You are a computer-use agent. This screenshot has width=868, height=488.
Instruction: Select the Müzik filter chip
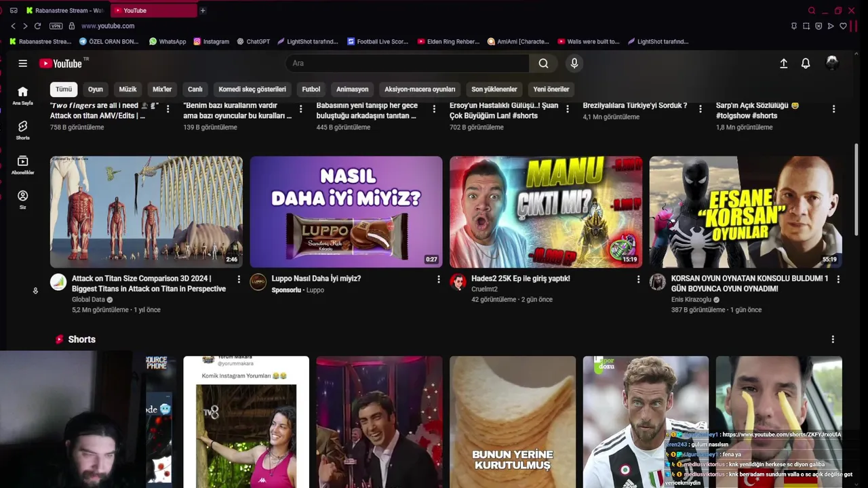127,89
